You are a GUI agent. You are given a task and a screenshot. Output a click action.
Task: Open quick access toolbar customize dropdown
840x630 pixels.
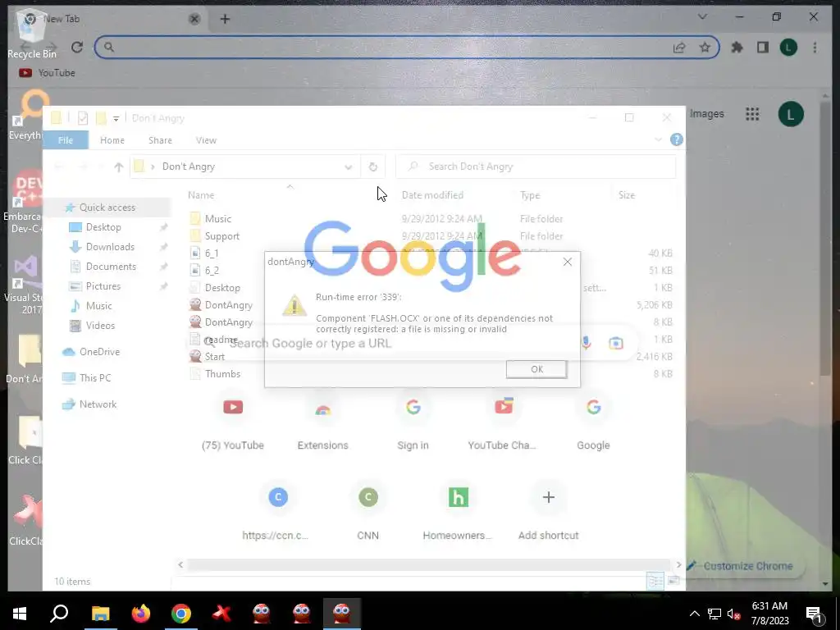[x=116, y=119]
